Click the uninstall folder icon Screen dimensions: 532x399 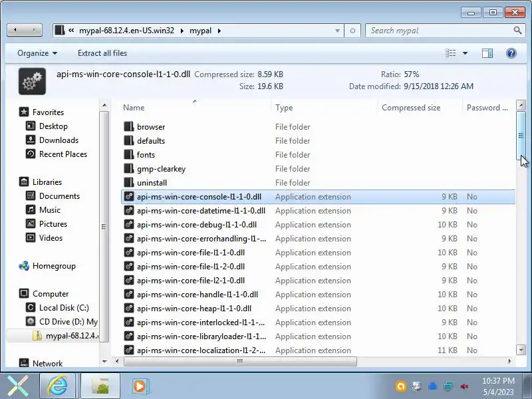click(x=128, y=182)
